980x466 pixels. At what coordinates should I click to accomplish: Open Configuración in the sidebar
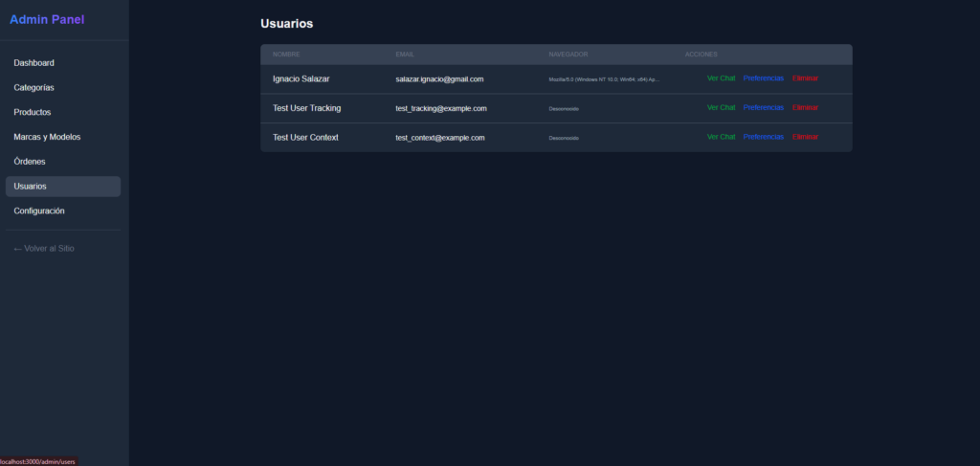(39, 211)
